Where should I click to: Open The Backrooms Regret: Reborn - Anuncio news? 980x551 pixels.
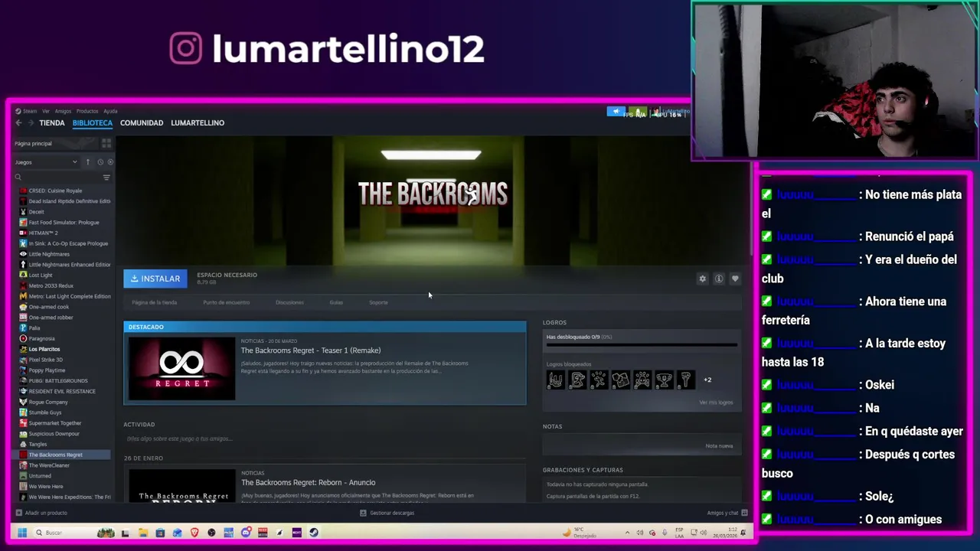tap(308, 482)
